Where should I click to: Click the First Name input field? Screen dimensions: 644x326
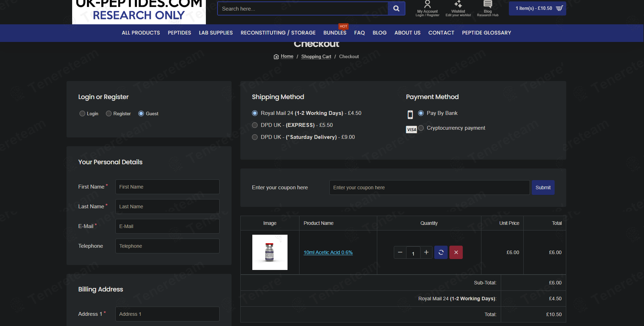167,187
